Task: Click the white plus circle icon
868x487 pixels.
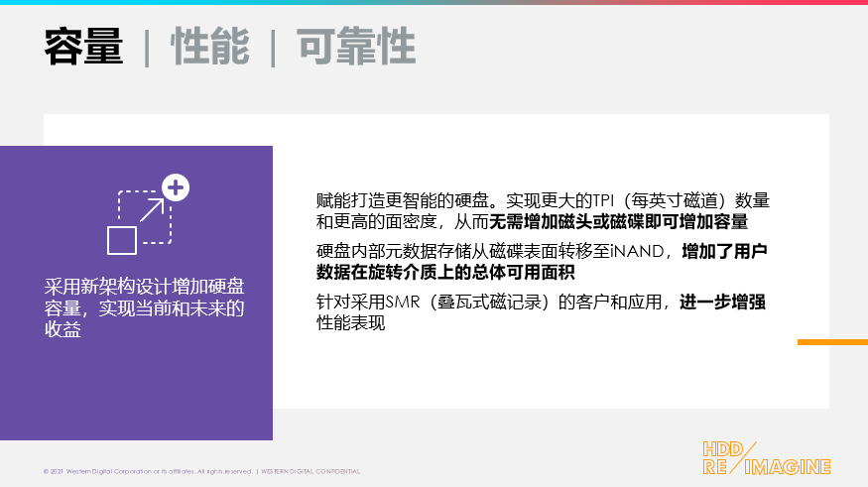Action: [x=176, y=187]
